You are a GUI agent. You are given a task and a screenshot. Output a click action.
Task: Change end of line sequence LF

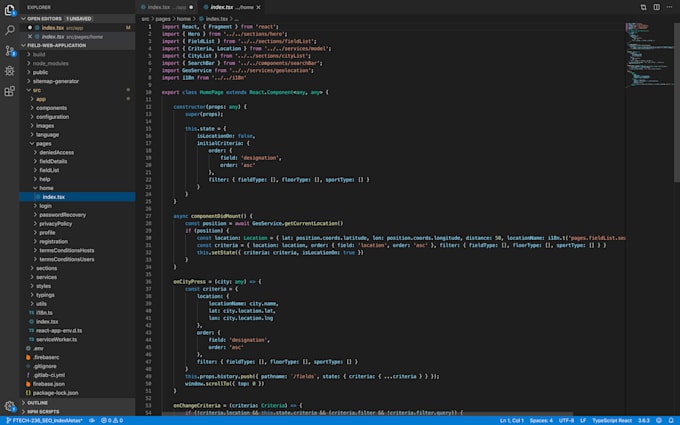pyautogui.click(x=583, y=421)
